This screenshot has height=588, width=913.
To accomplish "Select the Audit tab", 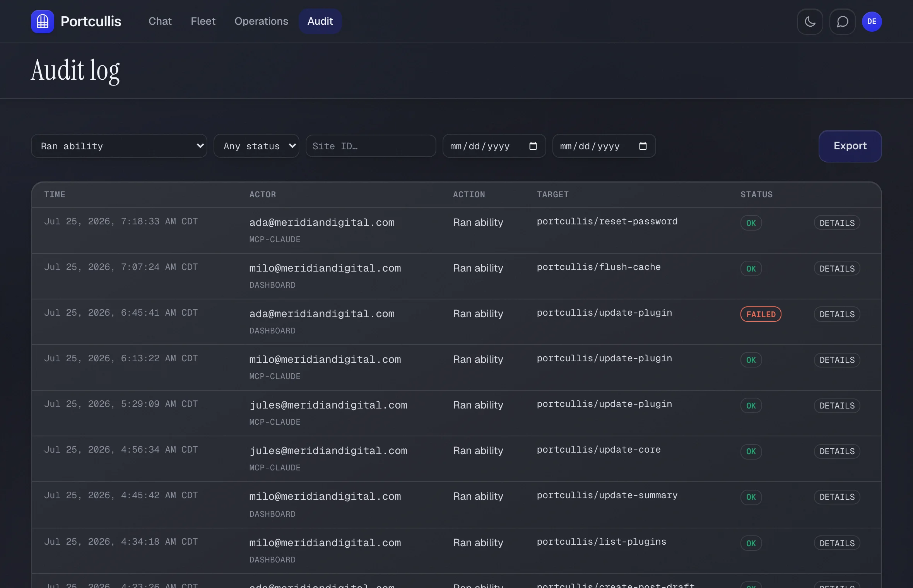I will (x=320, y=21).
